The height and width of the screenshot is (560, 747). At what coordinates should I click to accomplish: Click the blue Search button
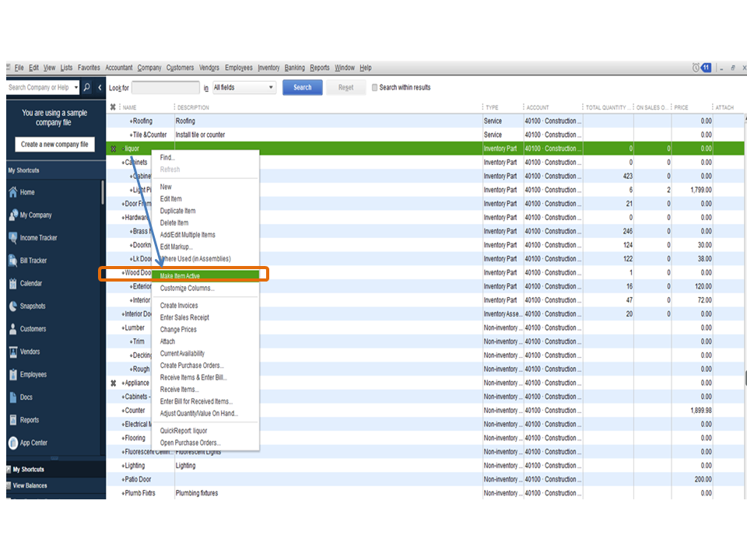click(303, 88)
